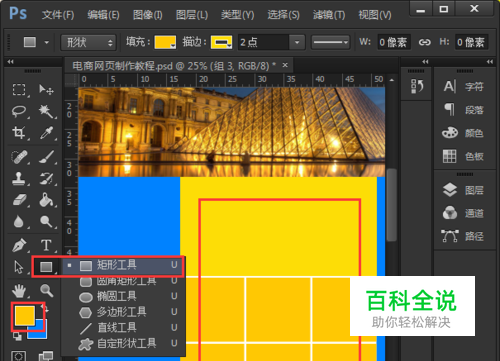This screenshot has width=500, height=361.
Task: Swap foreground and background colors
Action: click(45, 309)
